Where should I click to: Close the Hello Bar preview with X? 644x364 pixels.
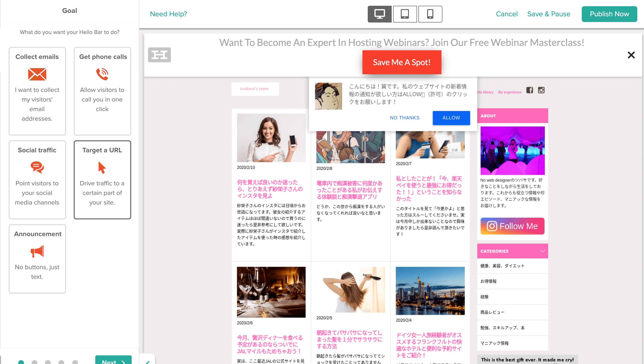[631, 55]
